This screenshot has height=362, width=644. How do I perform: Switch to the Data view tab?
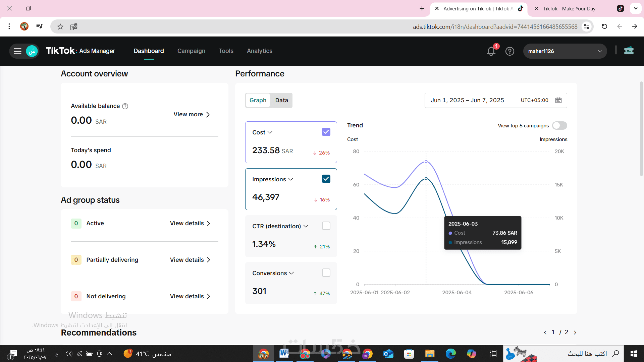pyautogui.click(x=281, y=100)
